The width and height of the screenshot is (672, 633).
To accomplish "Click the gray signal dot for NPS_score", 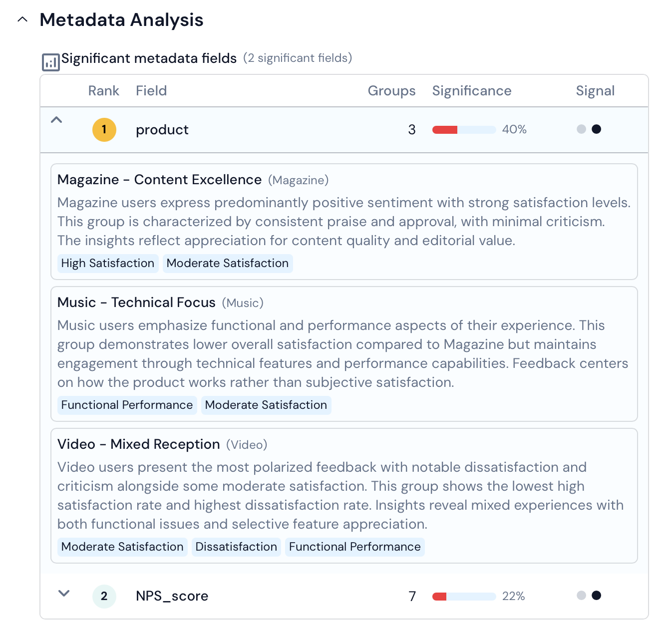I will click(x=581, y=596).
